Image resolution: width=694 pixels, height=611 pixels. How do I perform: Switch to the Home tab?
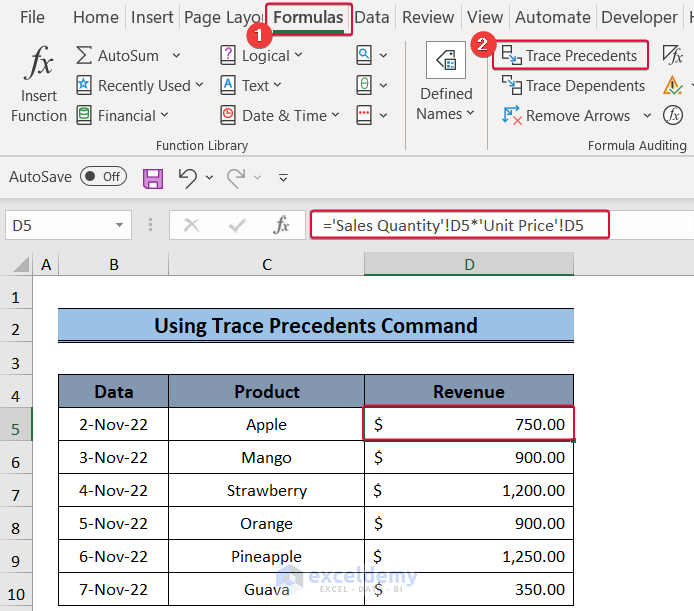(x=96, y=17)
